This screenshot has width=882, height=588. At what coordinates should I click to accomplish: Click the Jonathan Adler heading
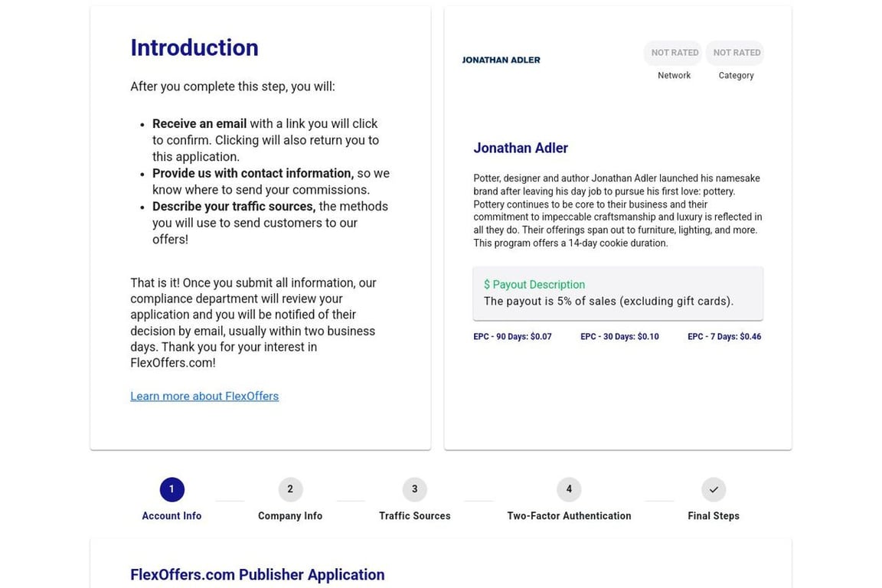pyautogui.click(x=521, y=148)
